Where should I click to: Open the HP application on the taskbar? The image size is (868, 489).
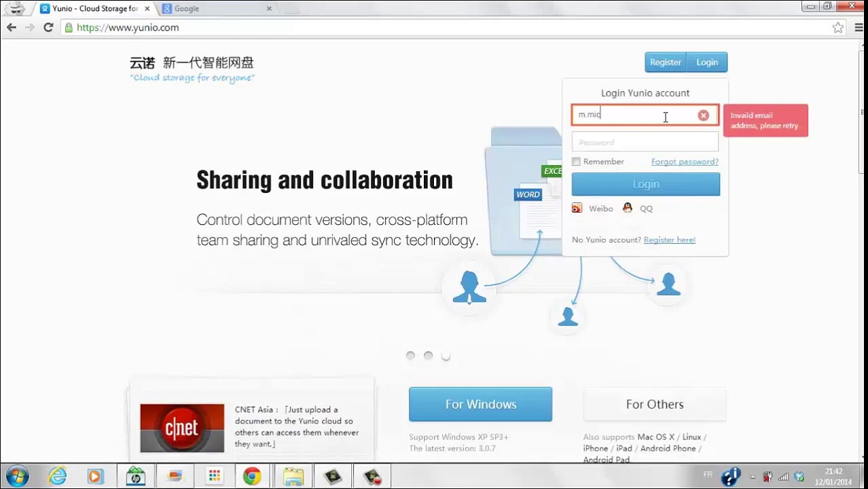(136, 477)
